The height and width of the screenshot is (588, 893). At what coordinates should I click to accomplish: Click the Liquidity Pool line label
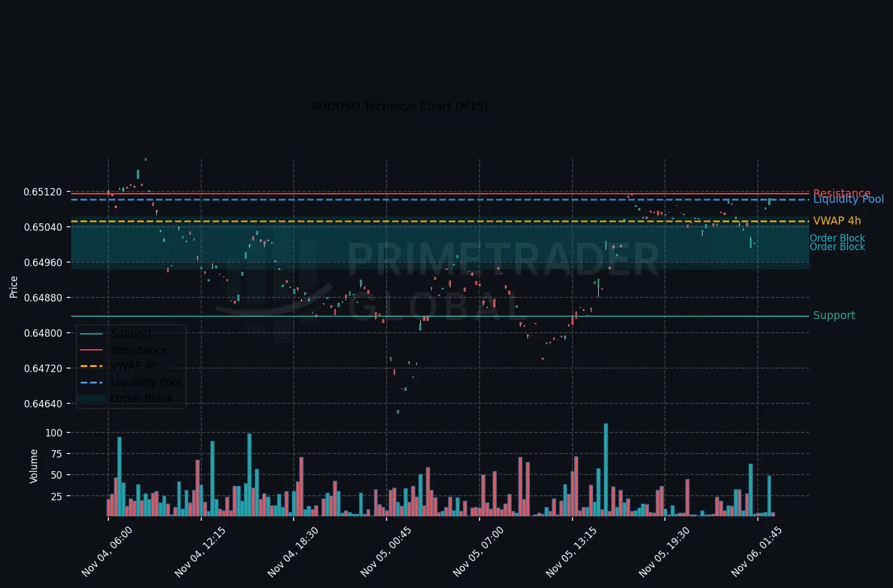[849, 199]
